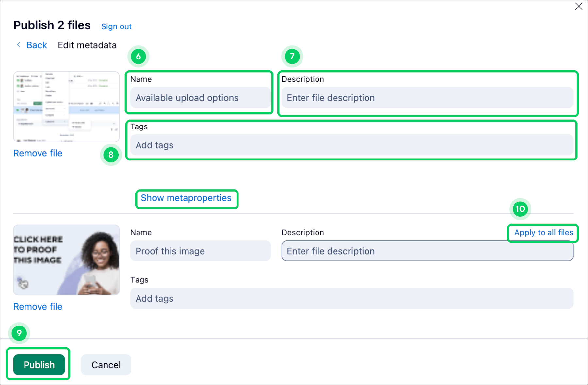
Task: Remove the Proof this image file
Action: pyautogui.click(x=38, y=307)
